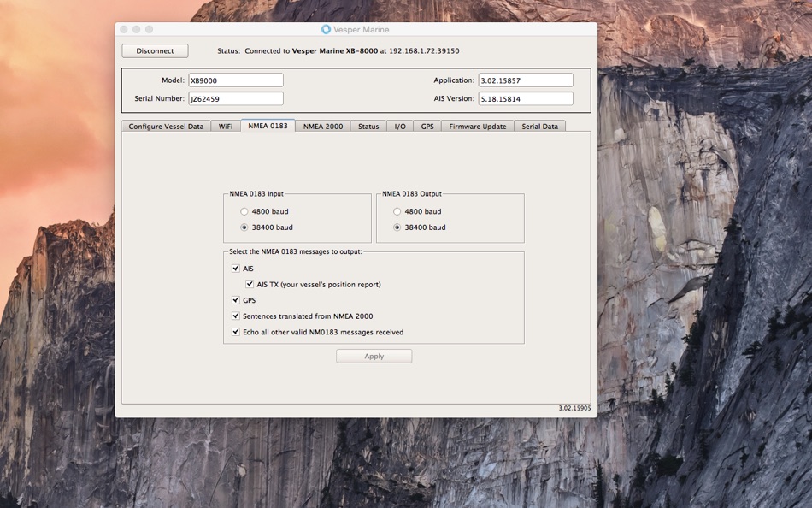Toggle Sentences translated from NMEA 2000
This screenshot has width=812, height=508.
[236, 316]
